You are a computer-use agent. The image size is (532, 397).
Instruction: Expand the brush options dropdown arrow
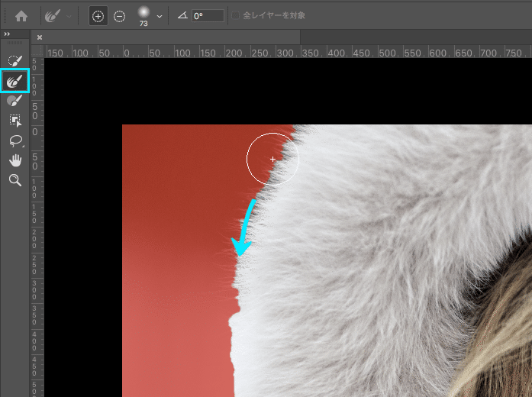point(160,16)
